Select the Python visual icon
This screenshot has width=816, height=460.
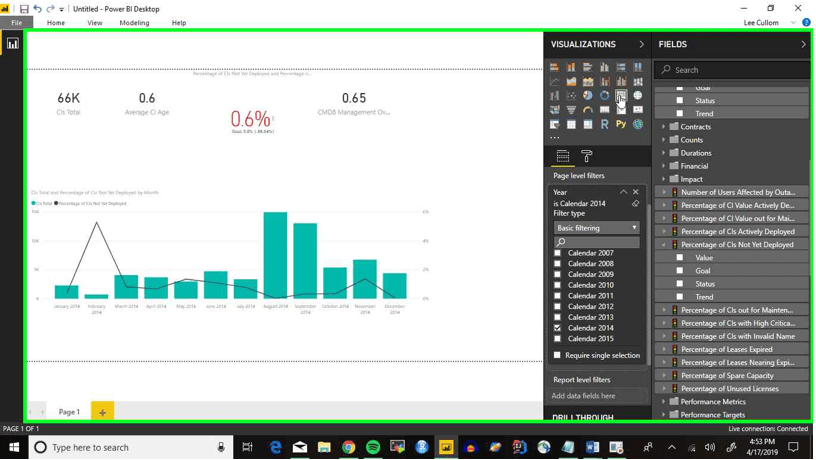tap(621, 124)
